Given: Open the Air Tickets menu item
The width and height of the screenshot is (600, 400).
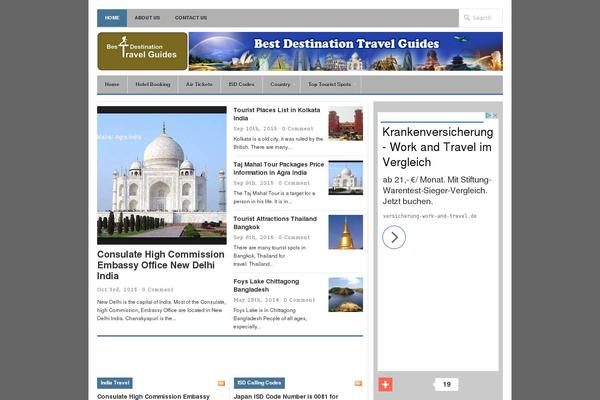Looking at the screenshot, I should point(199,84).
